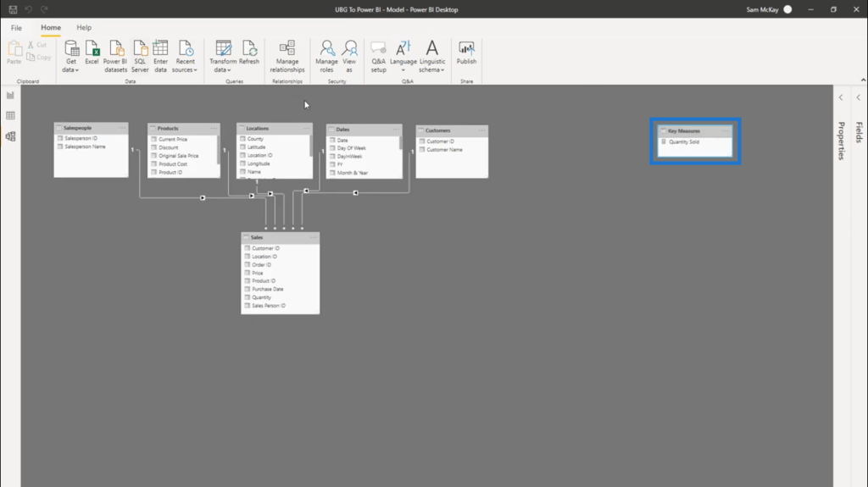Open the Recent sources dropdown
Image resolution: width=868 pixels, height=487 pixels.
pos(185,57)
